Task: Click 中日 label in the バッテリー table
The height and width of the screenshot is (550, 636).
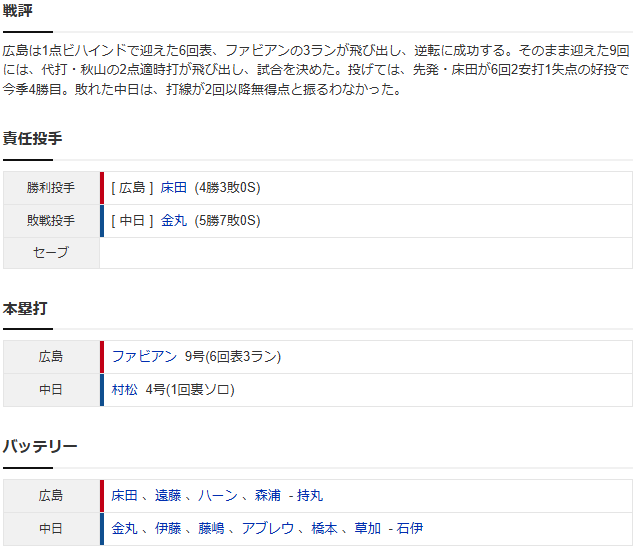Action: click(x=51, y=528)
